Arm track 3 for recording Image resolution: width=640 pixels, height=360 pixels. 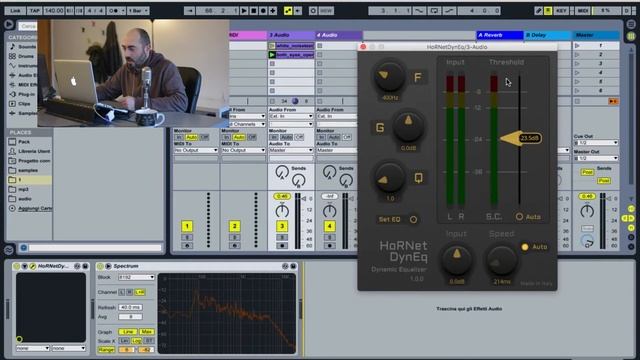point(282,246)
